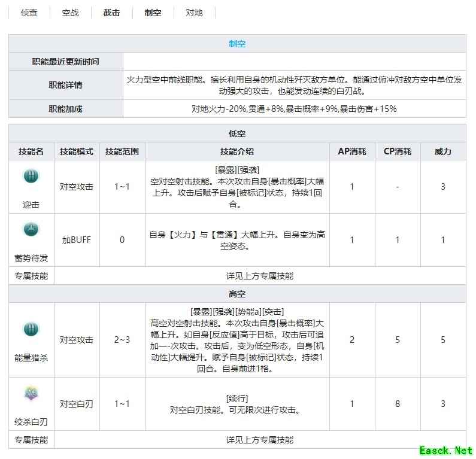Click the CP消耗 column header
Screen dimensions: 476x459
(397, 151)
